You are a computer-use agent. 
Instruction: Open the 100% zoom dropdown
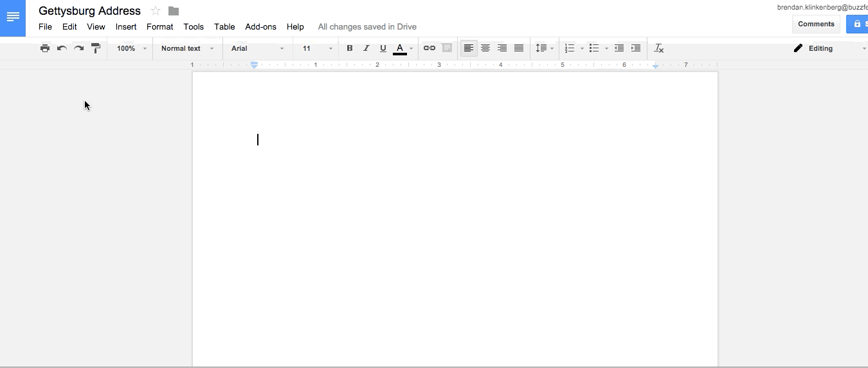[x=131, y=48]
